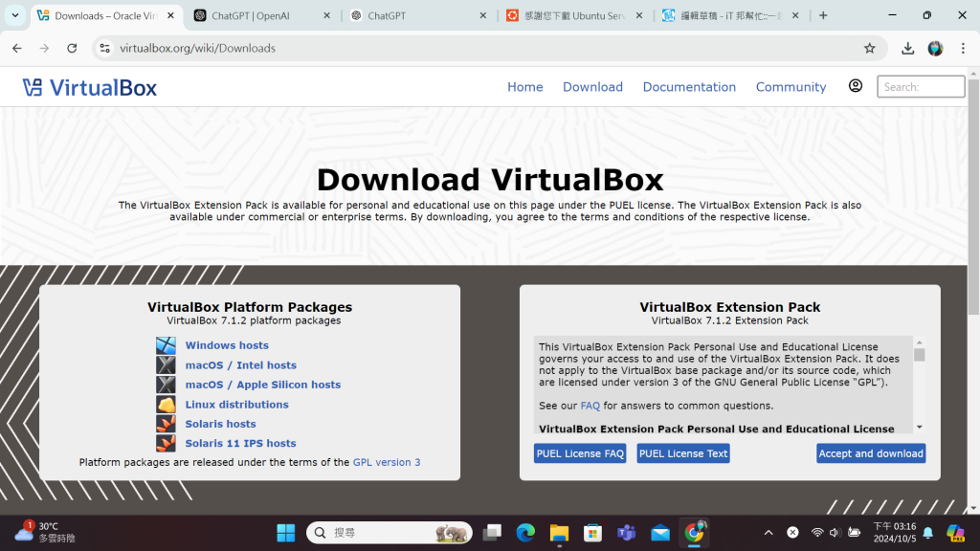This screenshot has height=551, width=980.
Task: Switch to the iT 邦幫忙 draft tab
Action: click(x=730, y=15)
